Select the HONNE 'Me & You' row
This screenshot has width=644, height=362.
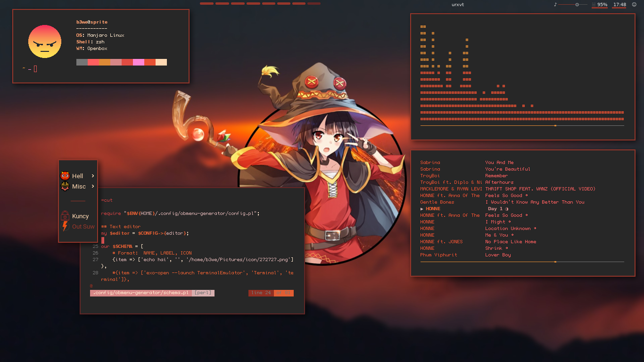522,235
